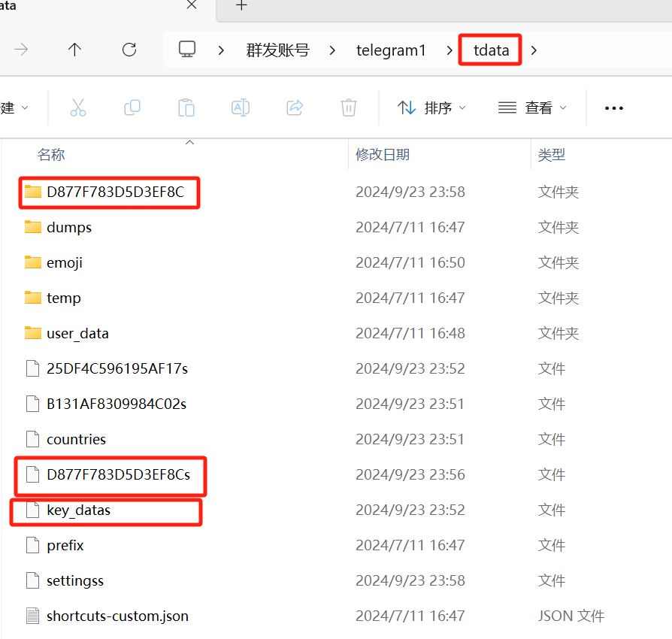Navigate to 群发账号 in breadcrumb
This screenshot has height=639, width=672.
pyautogui.click(x=277, y=50)
